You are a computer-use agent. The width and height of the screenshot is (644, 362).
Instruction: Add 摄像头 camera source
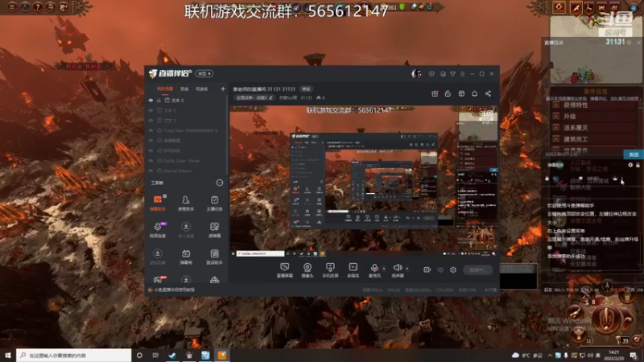(x=308, y=270)
